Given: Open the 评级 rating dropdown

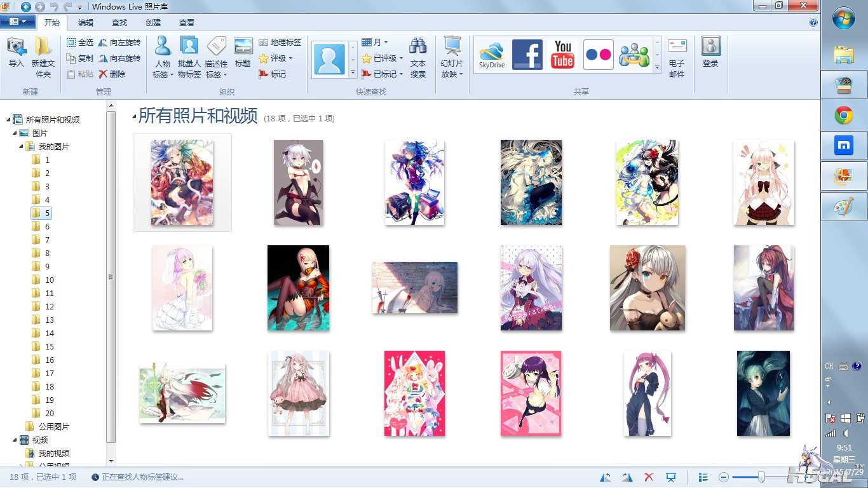Looking at the screenshot, I should (276, 58).
